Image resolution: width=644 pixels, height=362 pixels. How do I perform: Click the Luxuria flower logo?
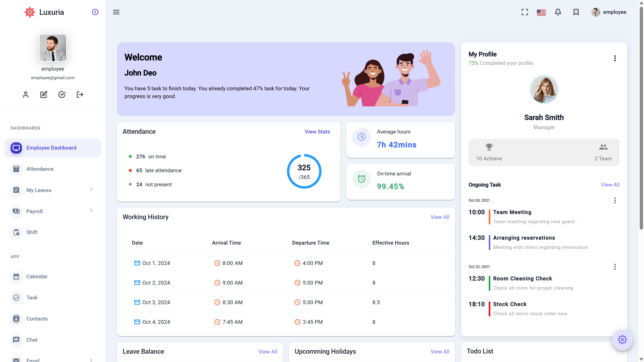coord(30,12)
